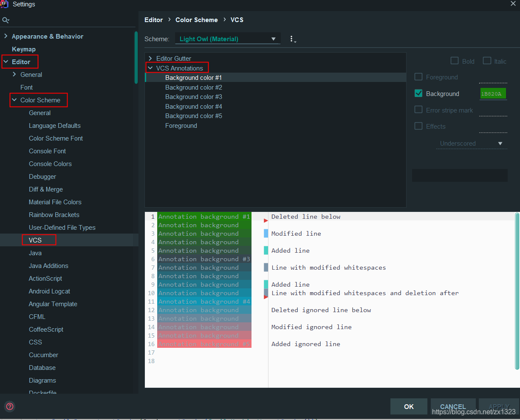Image resolution: width=520 pixels, height=420 pixels.
Task: Open Color Scheme Font settings
Action: coord(56,138)
